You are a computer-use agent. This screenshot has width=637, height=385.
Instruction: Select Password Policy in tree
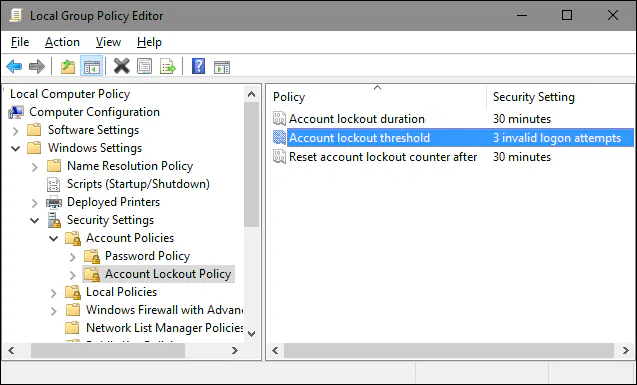coord(147,256)
